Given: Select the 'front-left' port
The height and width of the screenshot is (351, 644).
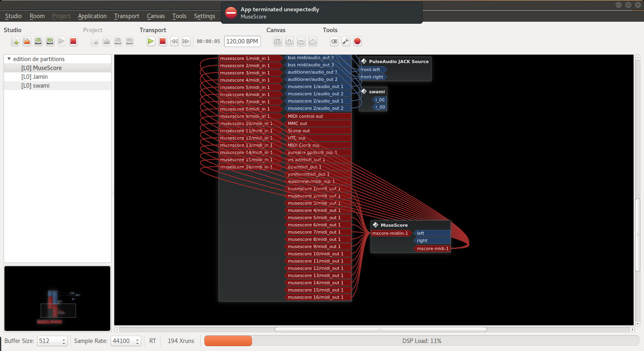Looking at the screenshot, I should 373,70.
